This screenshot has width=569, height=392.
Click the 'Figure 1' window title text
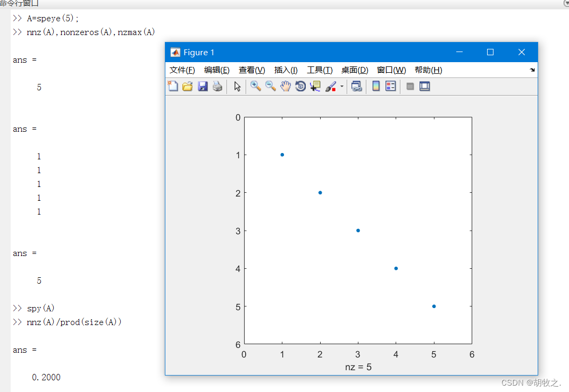click(199, 52)
